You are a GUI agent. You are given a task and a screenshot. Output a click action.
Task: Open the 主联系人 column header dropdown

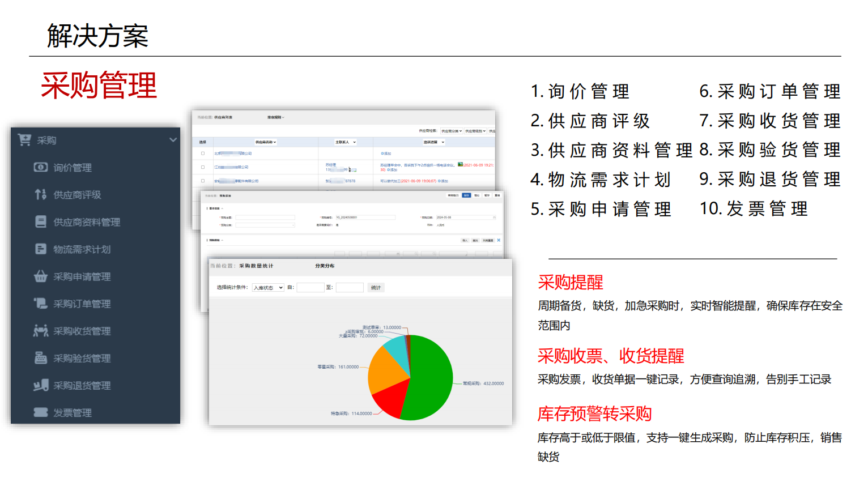(346, 142)
